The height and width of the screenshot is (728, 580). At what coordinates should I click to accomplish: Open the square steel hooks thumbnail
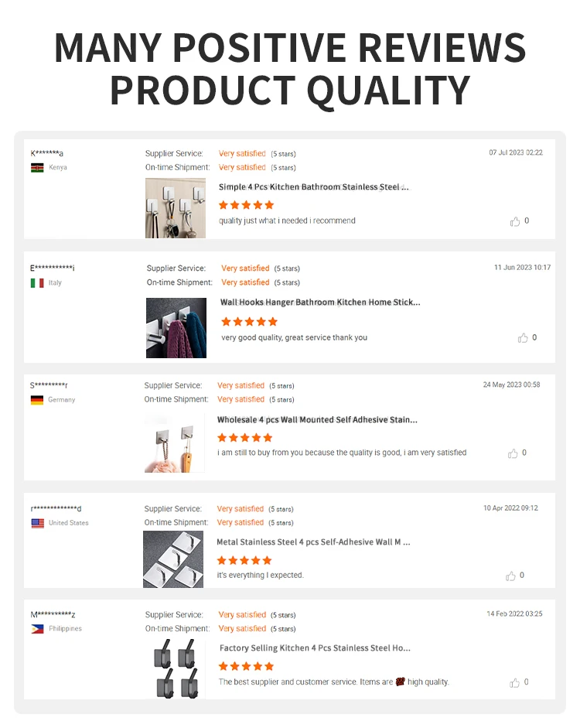point(173,559)
